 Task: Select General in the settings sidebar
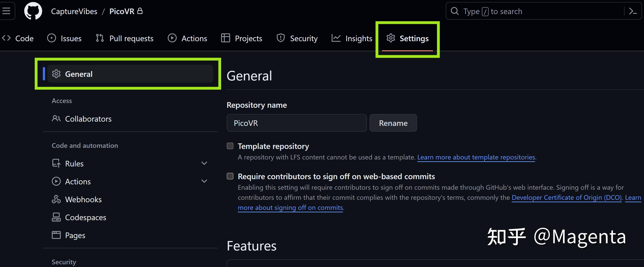point(130,74)
